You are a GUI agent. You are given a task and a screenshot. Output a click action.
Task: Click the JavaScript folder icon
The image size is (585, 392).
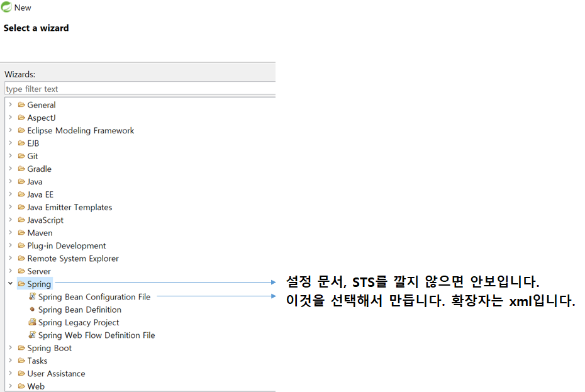coord(21,220)
